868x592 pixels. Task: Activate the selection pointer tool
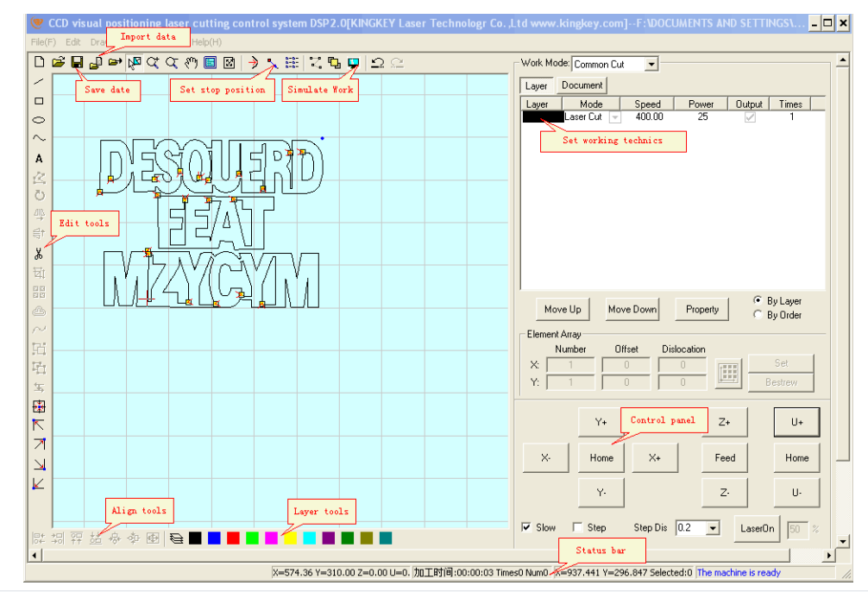[x=135, y=63]
